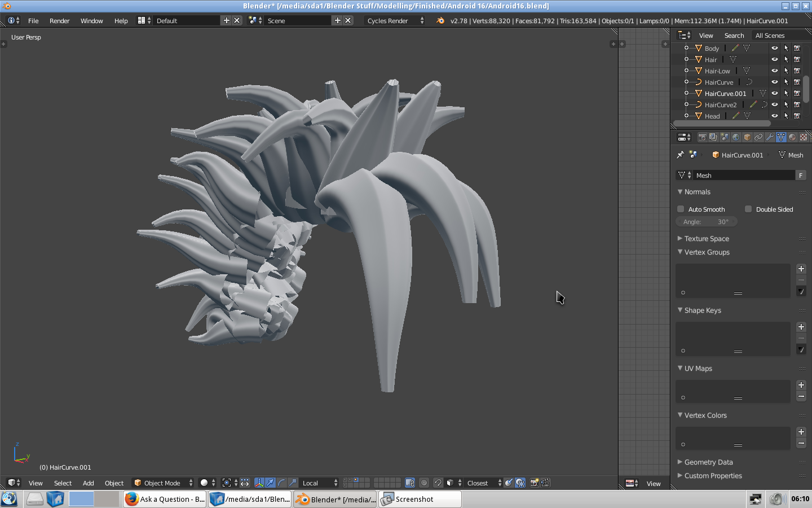Toggle proportional editing button in 3D header
812x508 pixels.
point(424,483)
